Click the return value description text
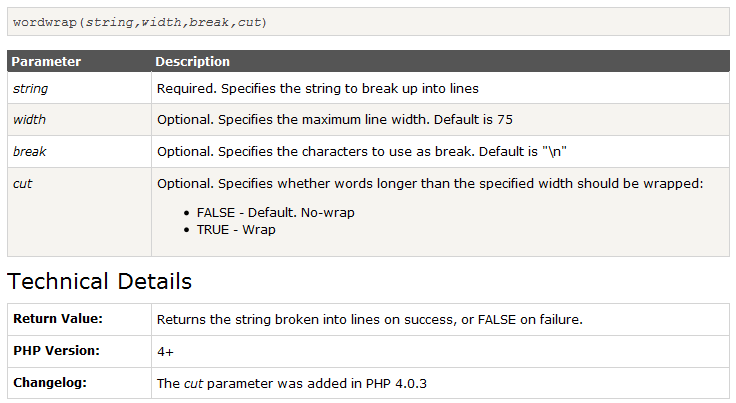 [x=369, y=320]
